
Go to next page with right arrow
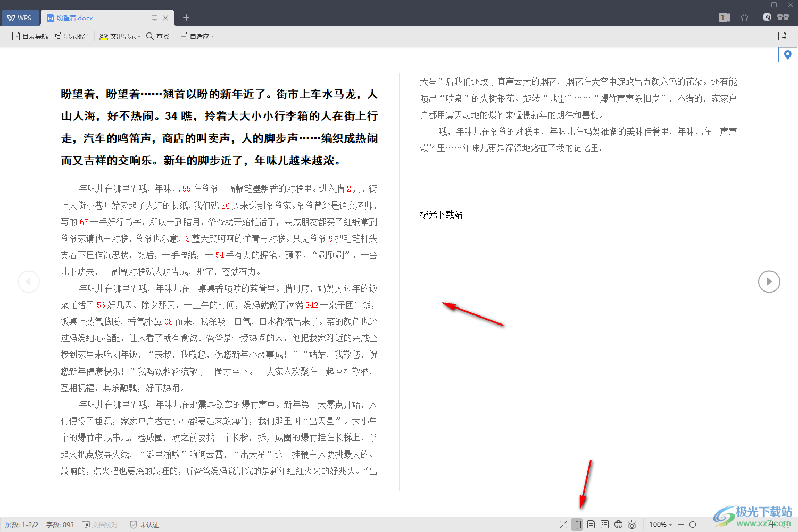point(769,281)
